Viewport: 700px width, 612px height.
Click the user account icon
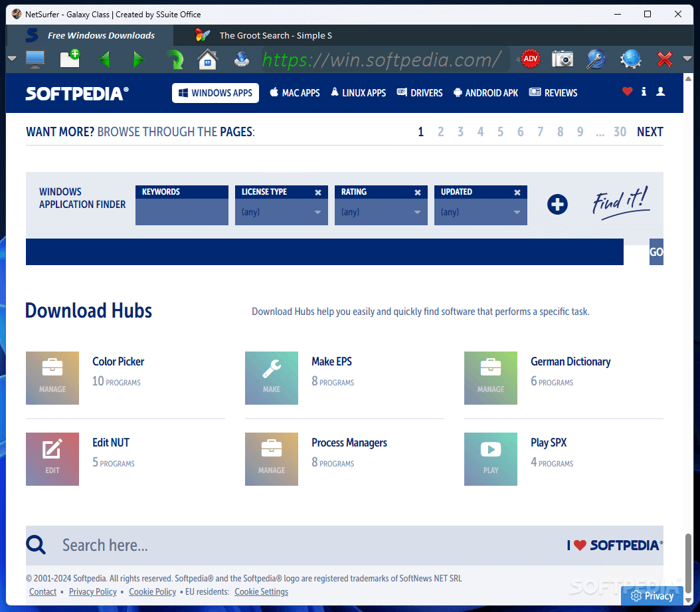click(660, 92)
